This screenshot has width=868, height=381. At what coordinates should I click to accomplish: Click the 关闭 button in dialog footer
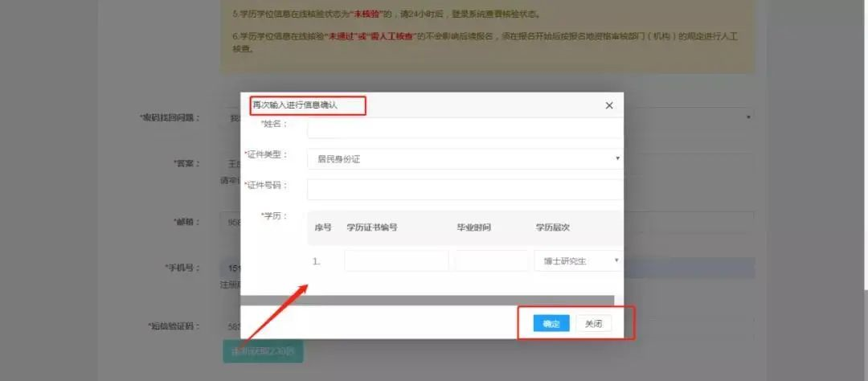(x=593, y=324)
